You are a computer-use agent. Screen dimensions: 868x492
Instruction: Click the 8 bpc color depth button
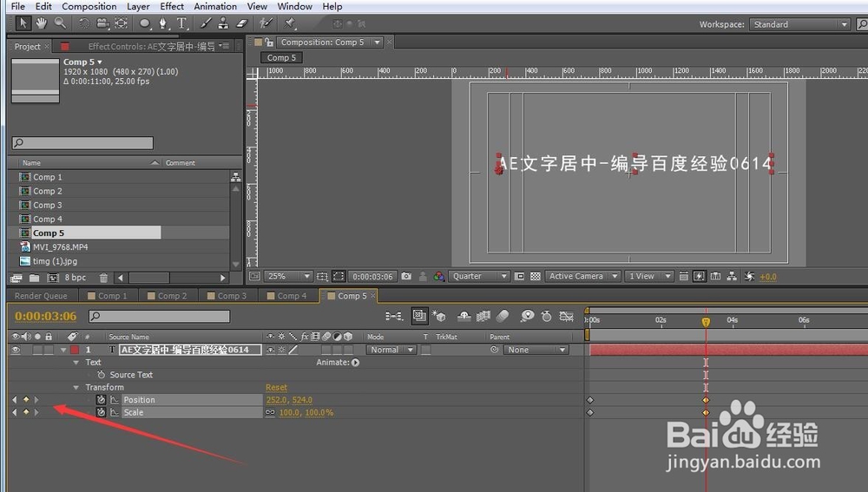coord(76,278)
